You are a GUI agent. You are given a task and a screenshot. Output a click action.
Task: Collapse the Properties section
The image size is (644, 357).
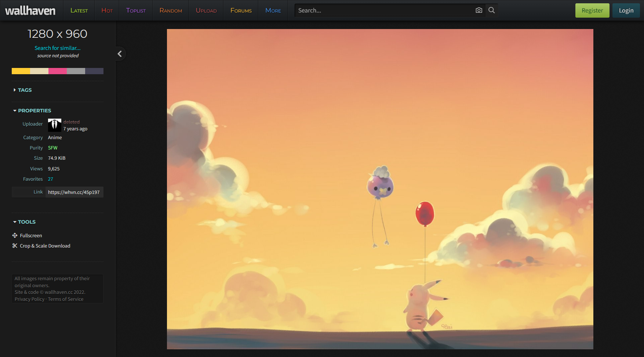pyautogui.click(x=32, y=111)
